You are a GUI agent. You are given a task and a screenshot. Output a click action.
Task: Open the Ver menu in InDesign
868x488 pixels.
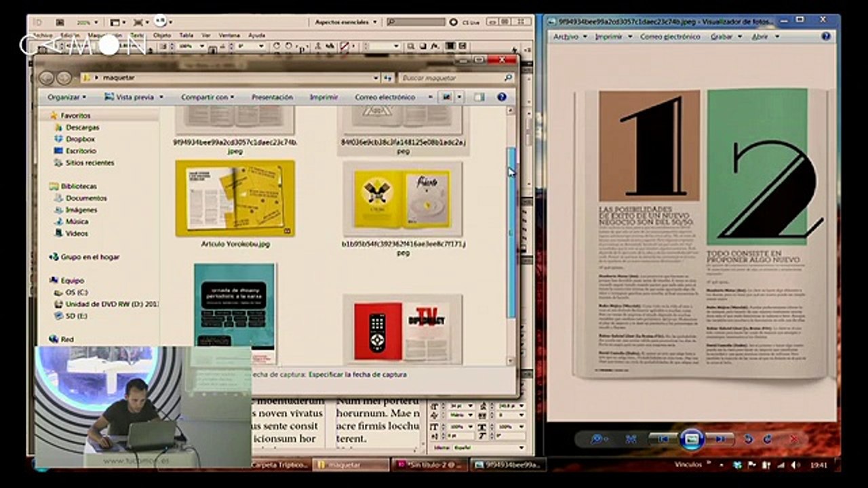(205, 35)
